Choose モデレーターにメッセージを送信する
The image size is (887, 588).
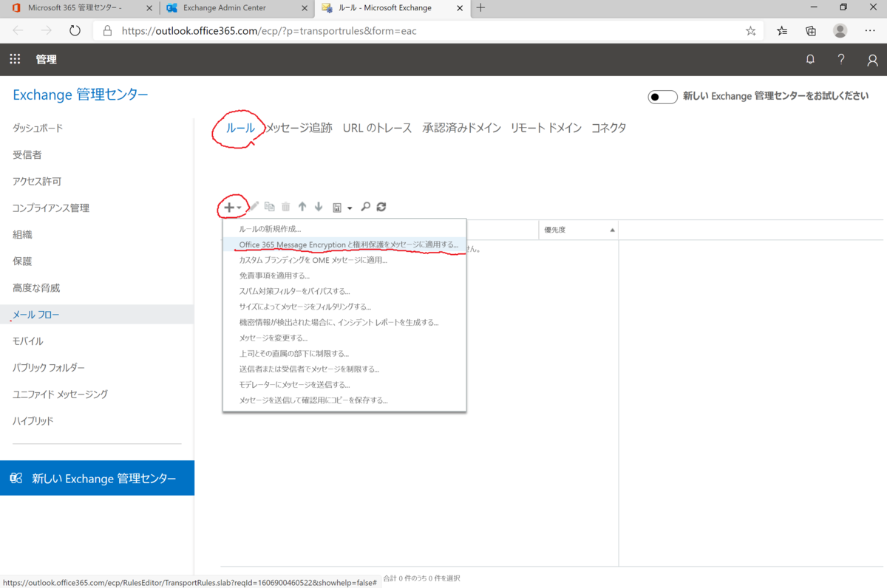click(344, 385)
